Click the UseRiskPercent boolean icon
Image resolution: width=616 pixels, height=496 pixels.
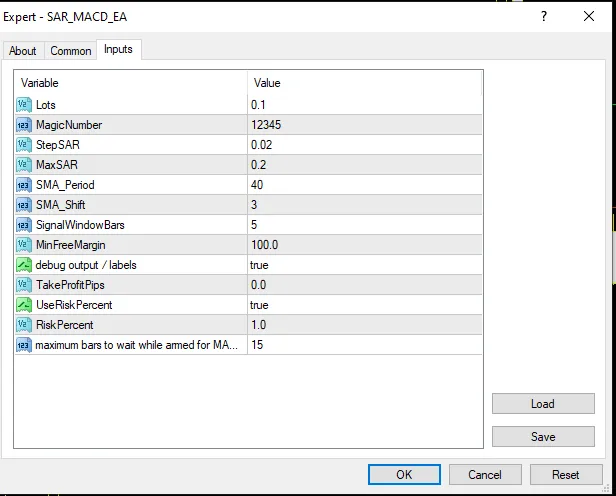(x=24, y=305)
